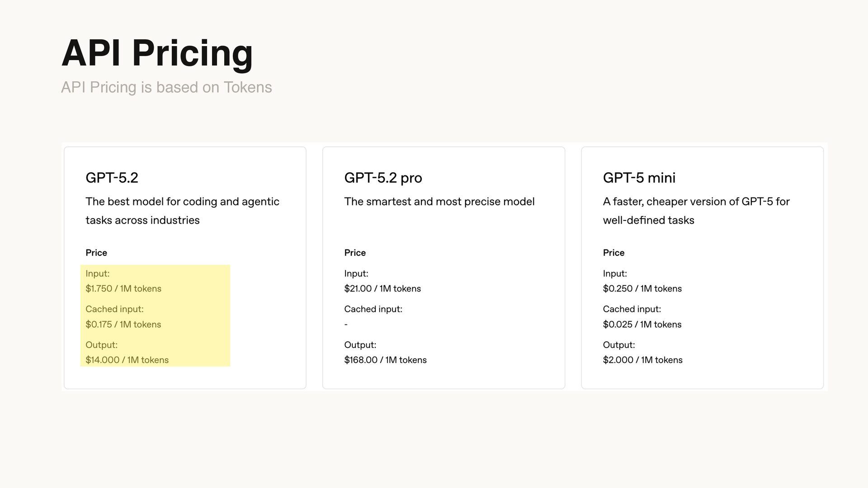The width and height of the screenshot is (868, 488).
Task: Click GPT-5.2 cached input price $0.175
Action: [x=123, y=324]
